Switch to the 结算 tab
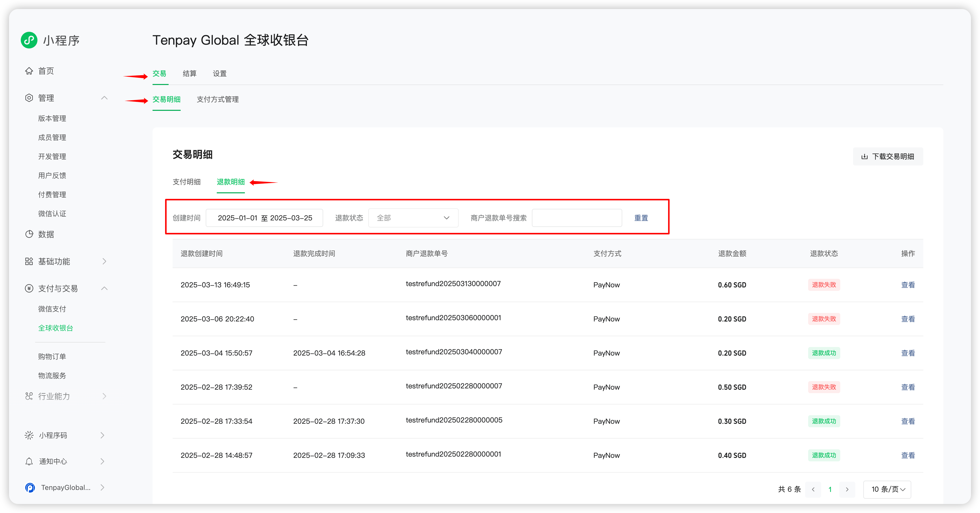 tap(189, 74)
